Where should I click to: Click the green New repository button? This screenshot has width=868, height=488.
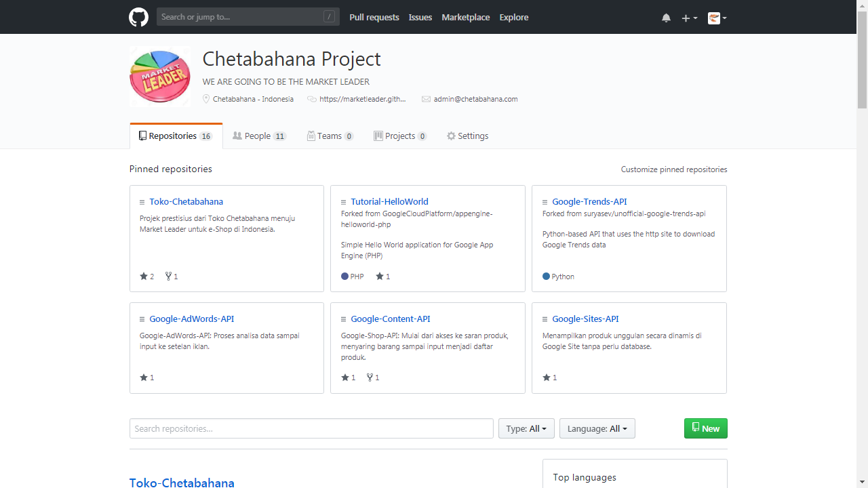706,428
